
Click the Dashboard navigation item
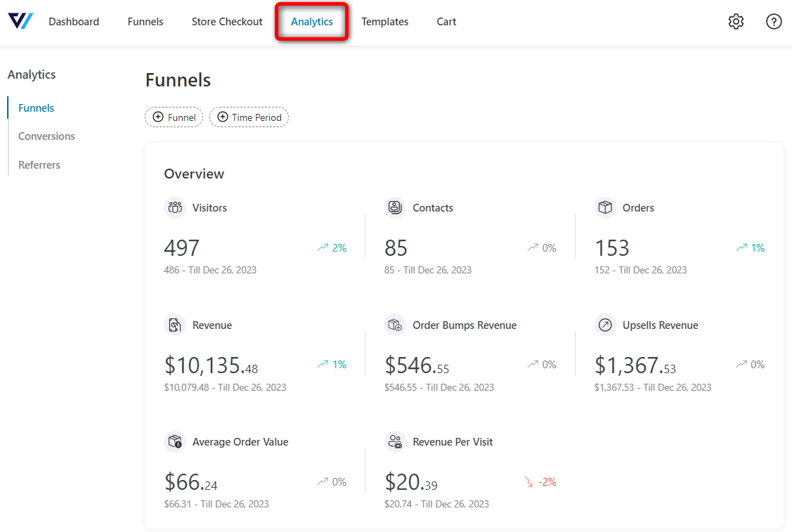73,21
